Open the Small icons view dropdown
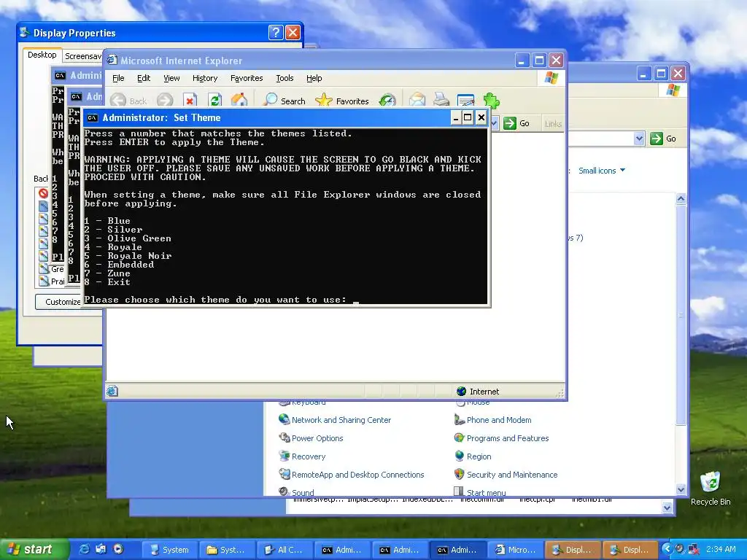The image size is (747, 560). click(x=602, y=171)
